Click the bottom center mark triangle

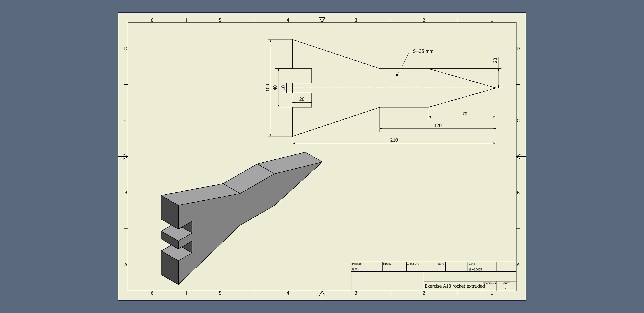click(x=322, y=294)
